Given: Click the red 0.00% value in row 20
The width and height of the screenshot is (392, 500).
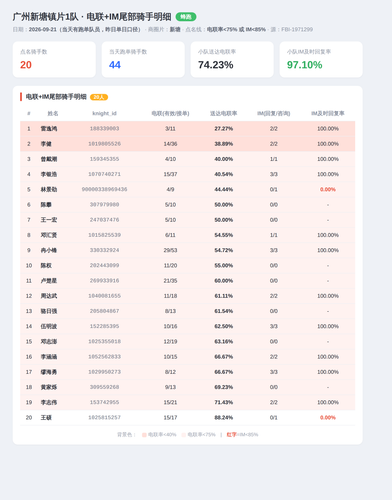Looking at the screenshot, I should 328,418.
